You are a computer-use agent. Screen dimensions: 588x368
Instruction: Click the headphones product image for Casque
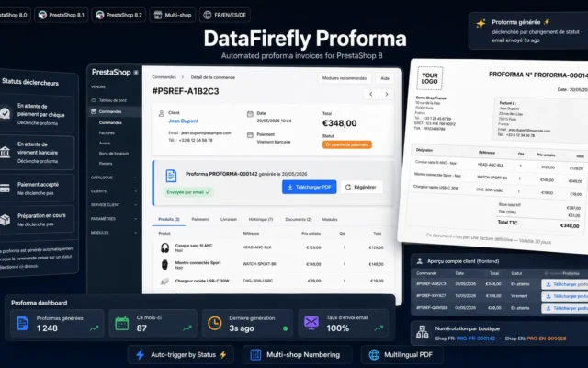pos(164,247)
